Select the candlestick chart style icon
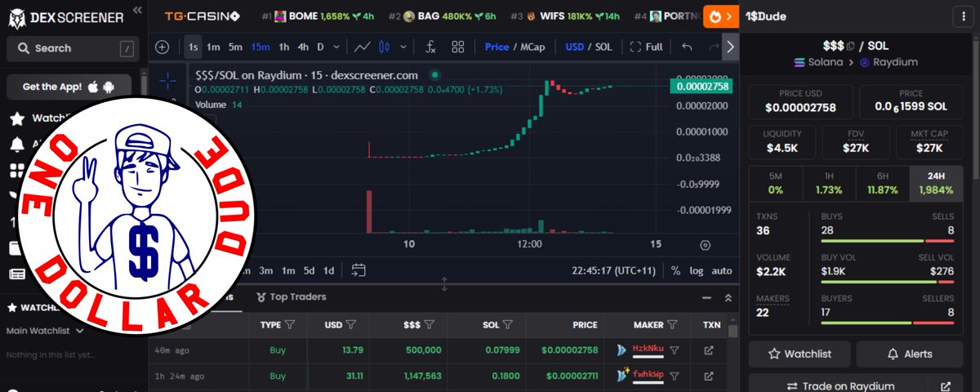 pyautogui.click(x=385, y=47)
